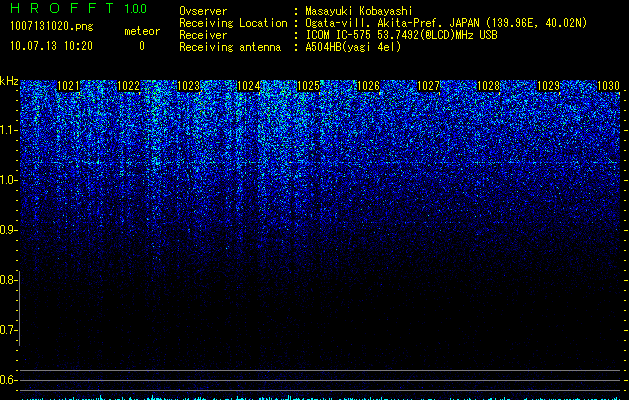This screenshot has width=629, height=400.
Task: Select the A504HB(yagi 4el) antenna text
Action: pos(353,47)
